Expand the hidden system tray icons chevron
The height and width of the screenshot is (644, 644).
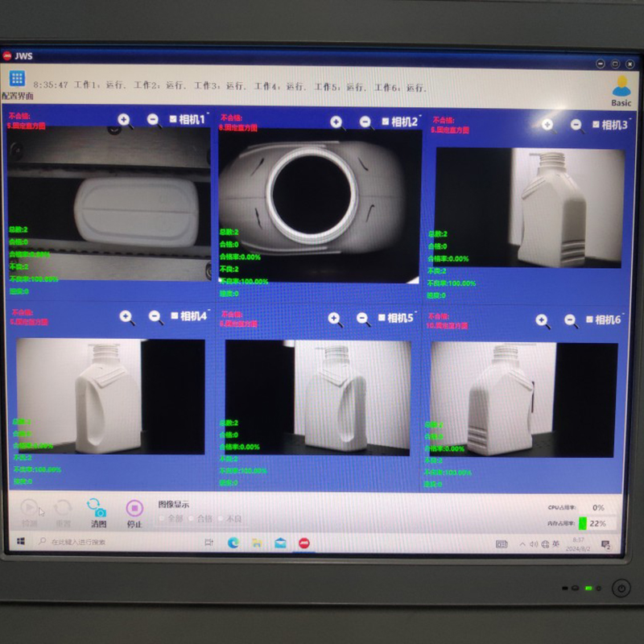point(522,544)
